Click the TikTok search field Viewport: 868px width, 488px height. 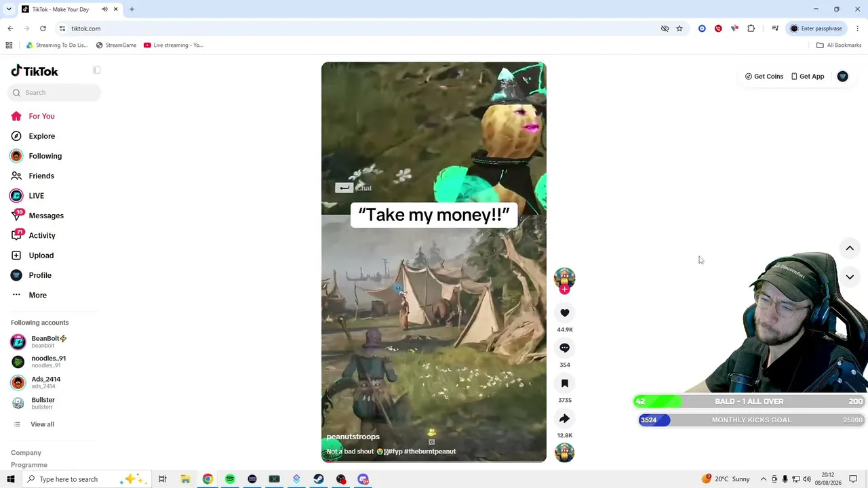click(x=54, y=93)
